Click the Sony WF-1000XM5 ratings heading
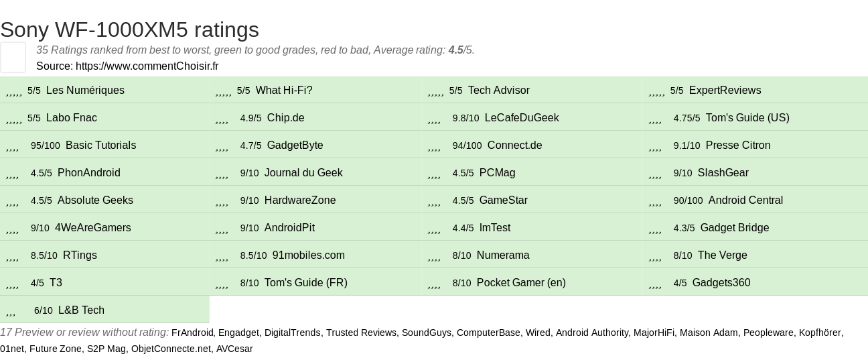This screenshot has height=356, width=868. coord(129,29)
